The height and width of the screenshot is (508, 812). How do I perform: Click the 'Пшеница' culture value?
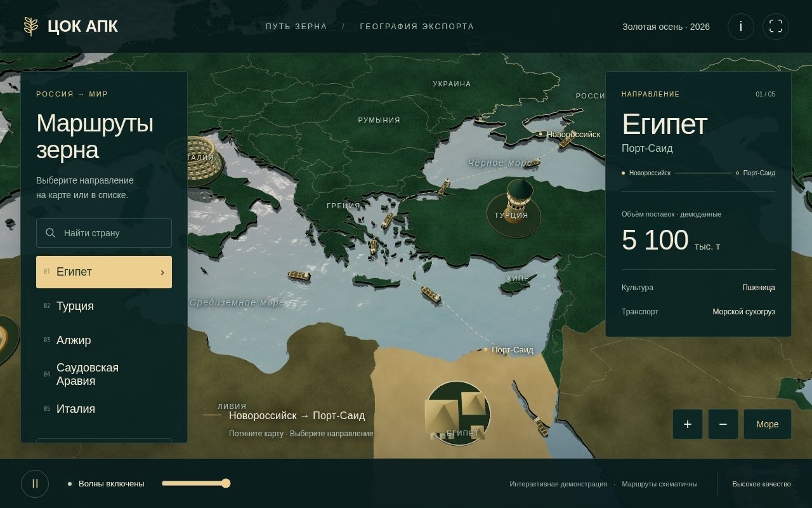[759, 288]
